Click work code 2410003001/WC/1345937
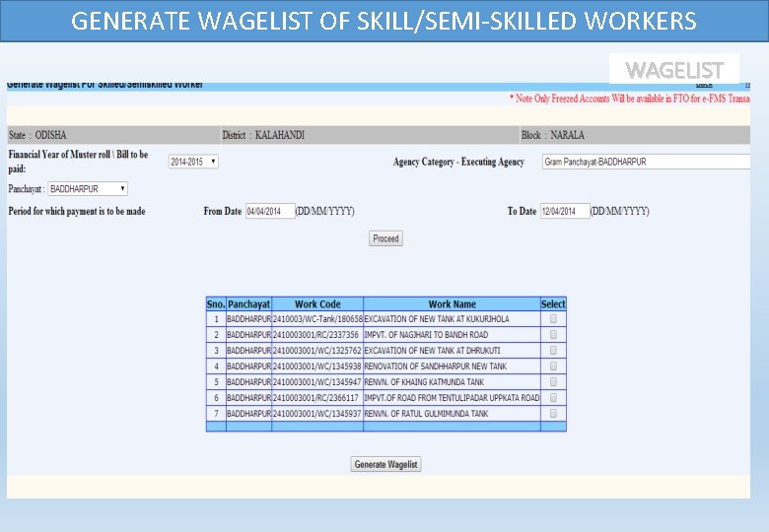The width and height of the screenshot is (769, 532). click(x=316, y=414)
